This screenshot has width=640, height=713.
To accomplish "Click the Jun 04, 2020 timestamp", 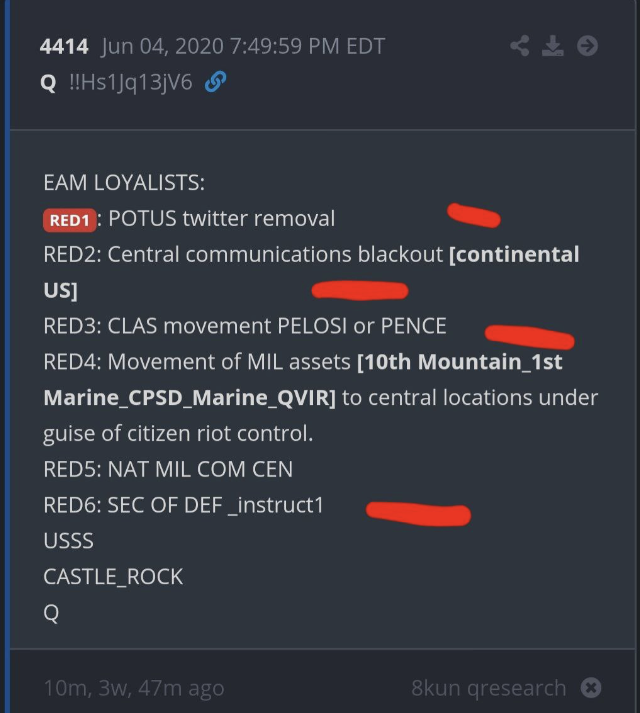I will [242, 47].
